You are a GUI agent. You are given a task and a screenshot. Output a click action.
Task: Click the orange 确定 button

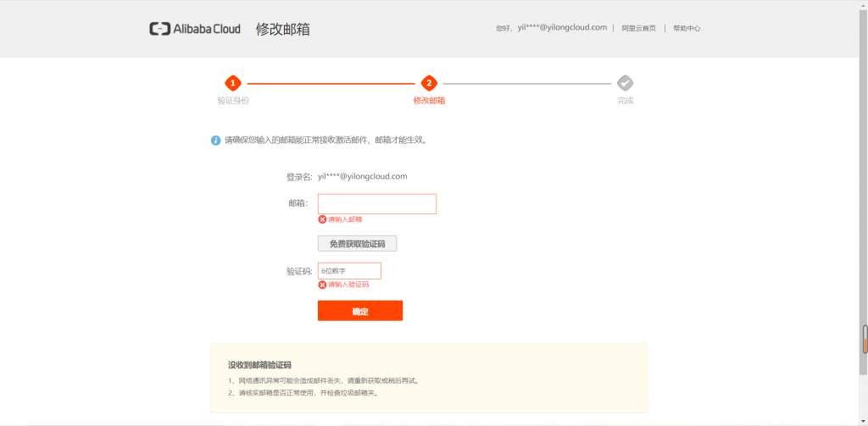click(359, 310)
